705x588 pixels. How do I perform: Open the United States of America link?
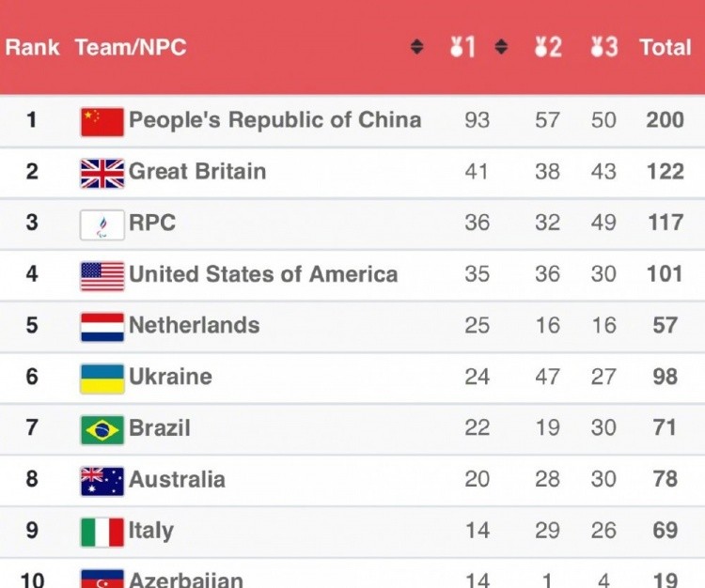click(x=263, y=274)
